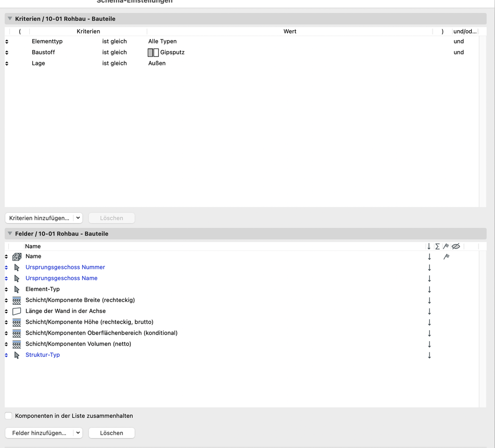
Task: Open the 'ist gleich' operator for Lage
Action: 114,63
